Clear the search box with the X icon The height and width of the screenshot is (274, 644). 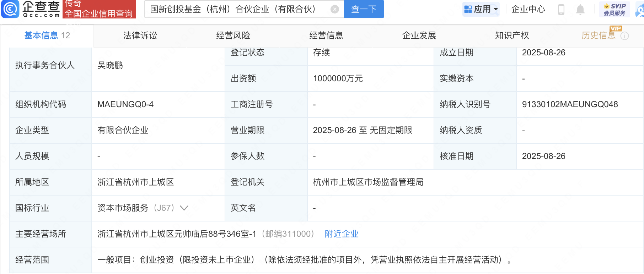pos(334,9)
